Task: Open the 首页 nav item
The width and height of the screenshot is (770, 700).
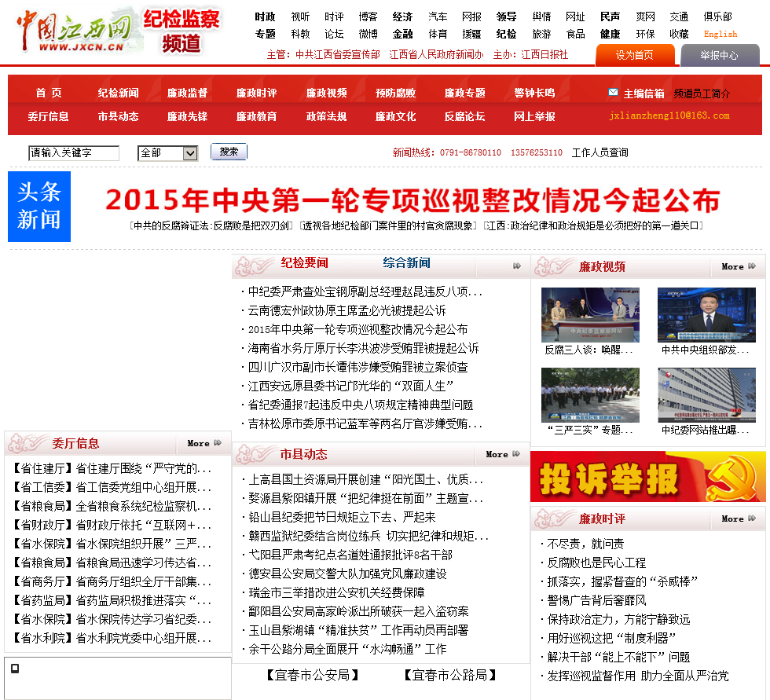Action: coord(49,93)
